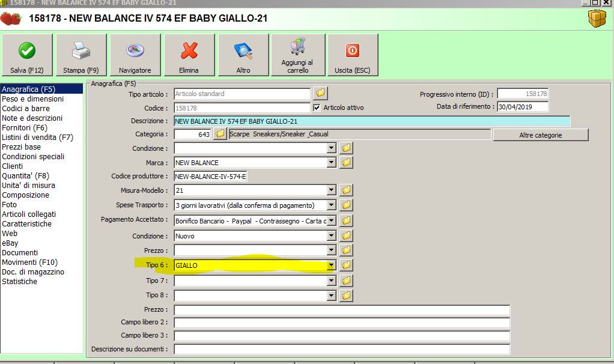This screenshot has height=364, width=614.
Task: Click into the Codice produttore field
Action: [x=210, y=177]
